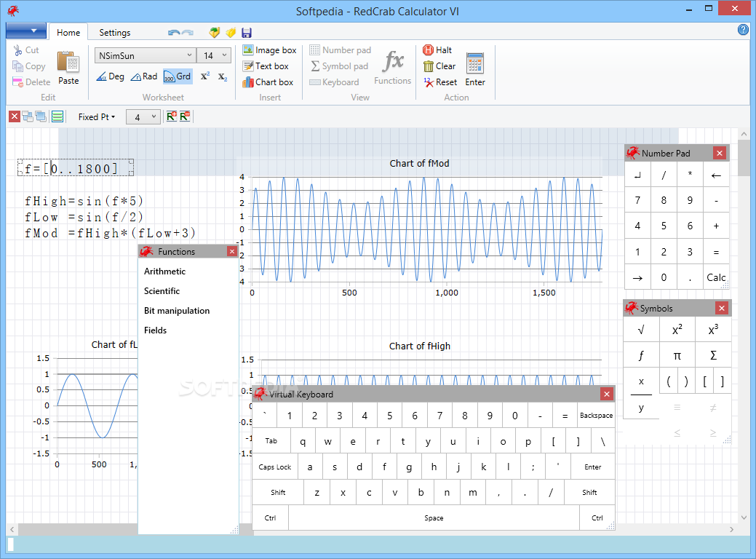
Task: Toggle the Symbol pad view
Action: (x=339, y=66)
